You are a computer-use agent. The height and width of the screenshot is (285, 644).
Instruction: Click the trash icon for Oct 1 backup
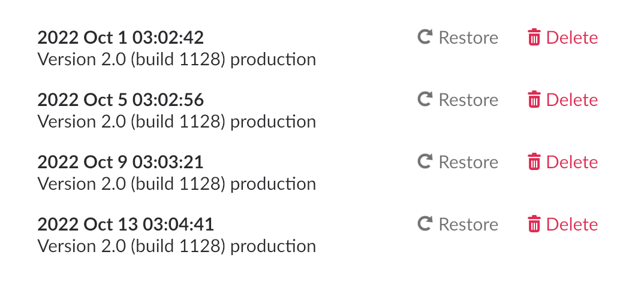pyautogui.click(x=534, y=38)
